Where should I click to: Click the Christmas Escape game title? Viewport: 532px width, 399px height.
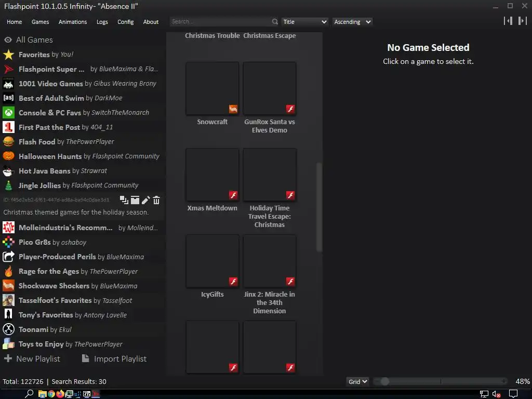[x=270, y=36]
